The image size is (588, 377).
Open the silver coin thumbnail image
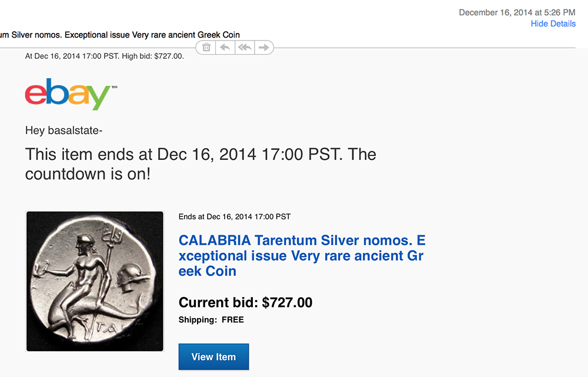95,281
